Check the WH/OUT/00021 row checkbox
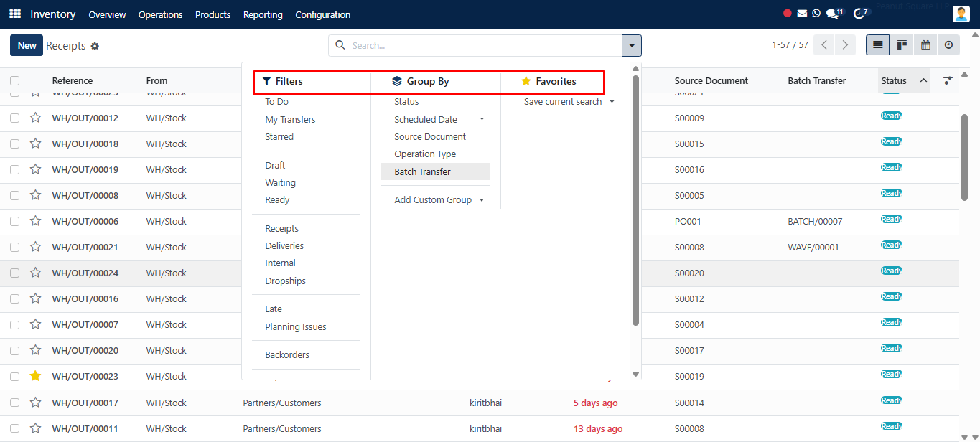 pyautogui.click(x=15, y=247)
